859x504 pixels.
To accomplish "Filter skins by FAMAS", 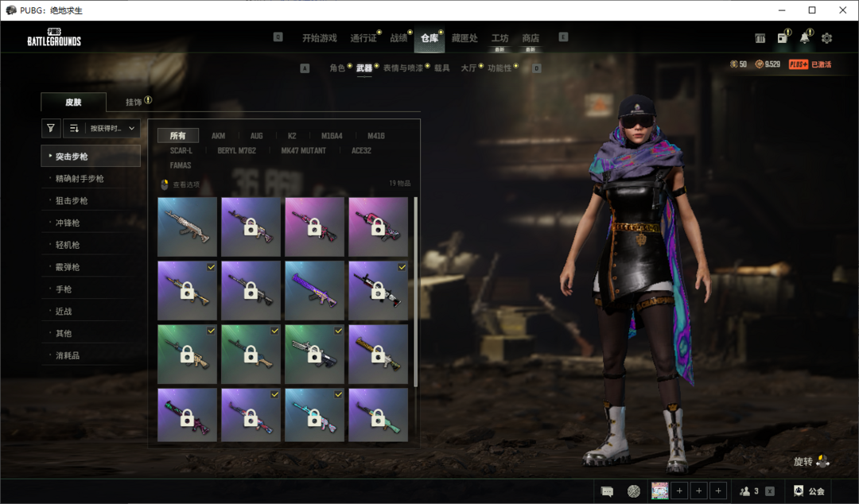I will pos(181,165).
